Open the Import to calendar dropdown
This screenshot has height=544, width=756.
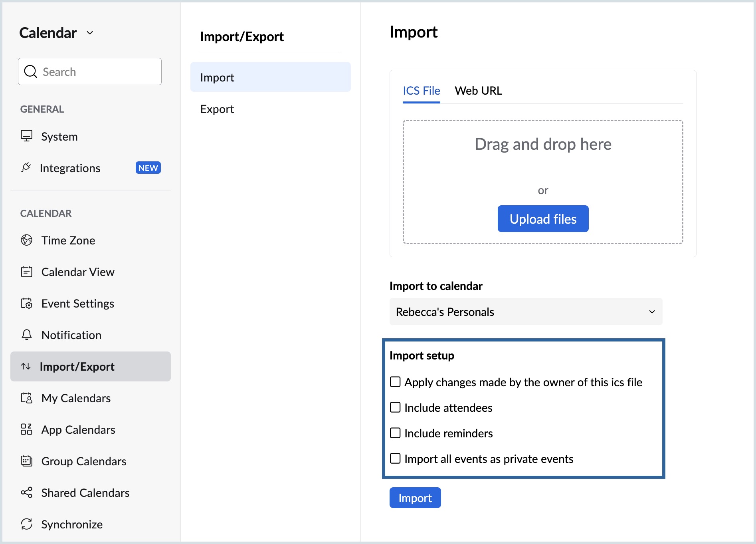526,312
